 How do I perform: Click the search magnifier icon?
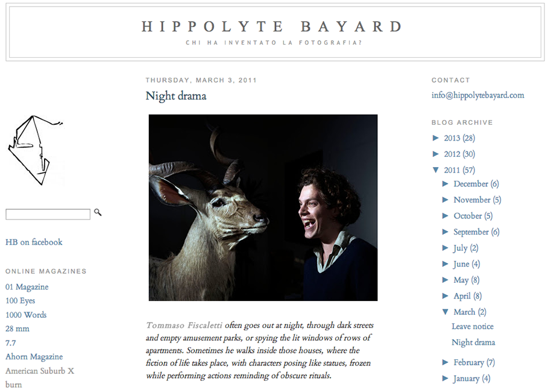(x=98, y=212)
